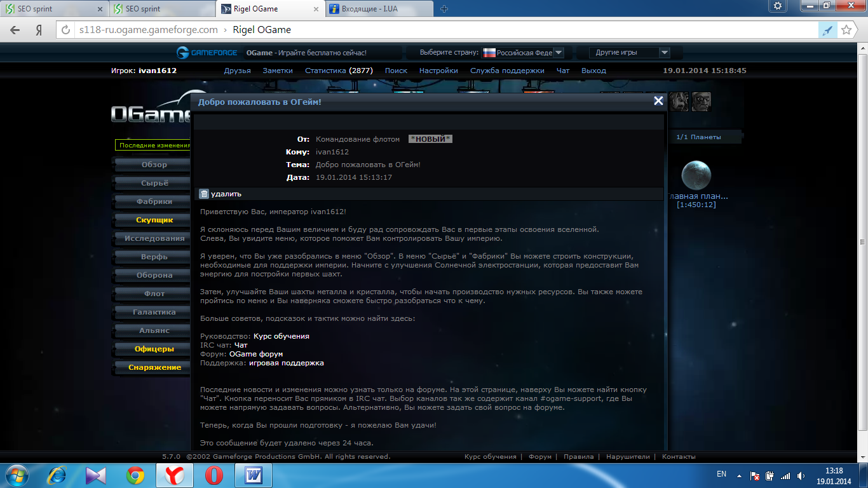Open the Друзья link
The width and height of the screenshot is (868, 488).
point(237,71)
